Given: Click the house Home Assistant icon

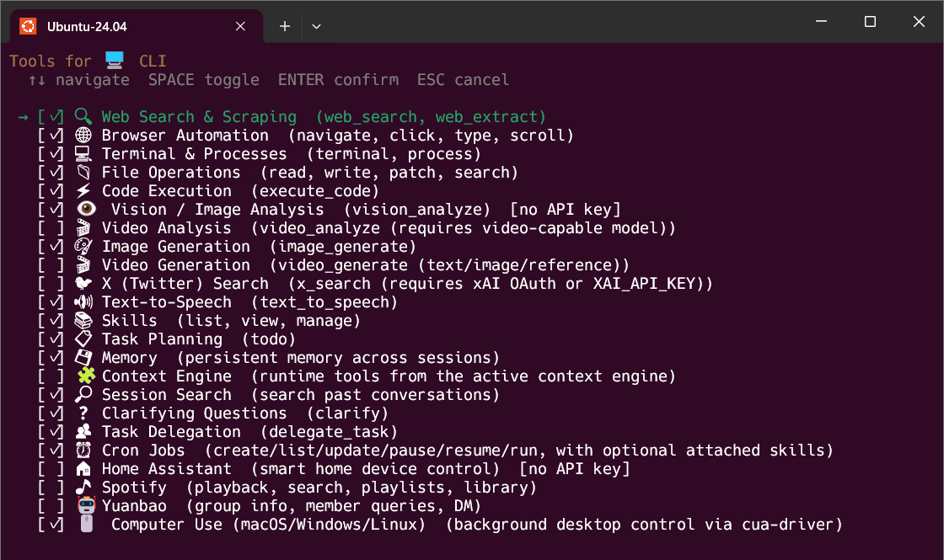Looking at the screenshot, I should (83, 468).
